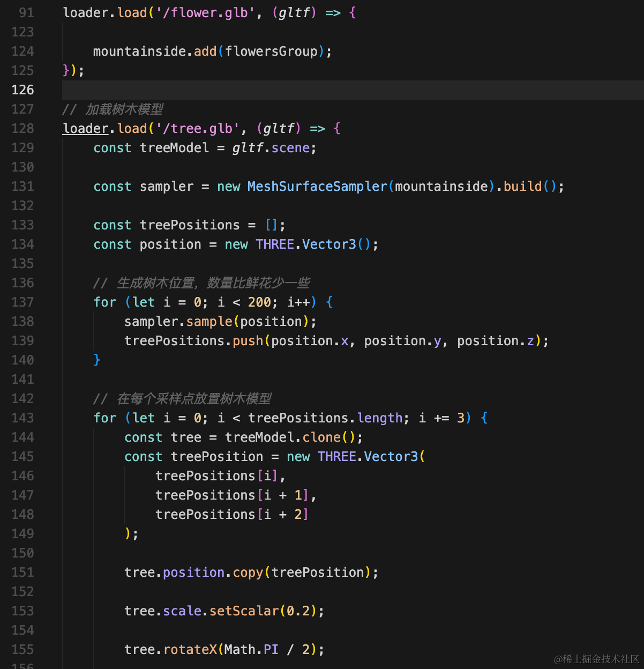This screenshot has height=669, width=644.
Task: Click the closing '});' on line 125
Action: point(74,71)
